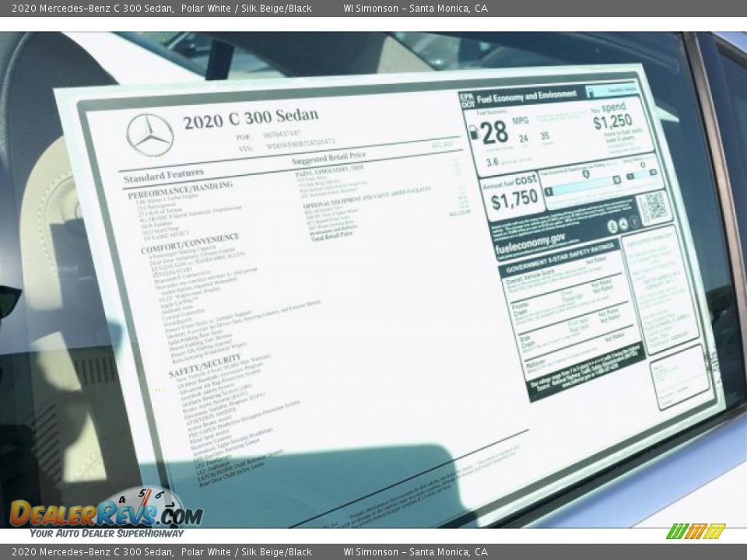Image resolution: width=747 pixels, height=560 pixels.
Task: Click 'Polar White / Silk Beige/Black' in top caption
Action: tap(247, 8)
